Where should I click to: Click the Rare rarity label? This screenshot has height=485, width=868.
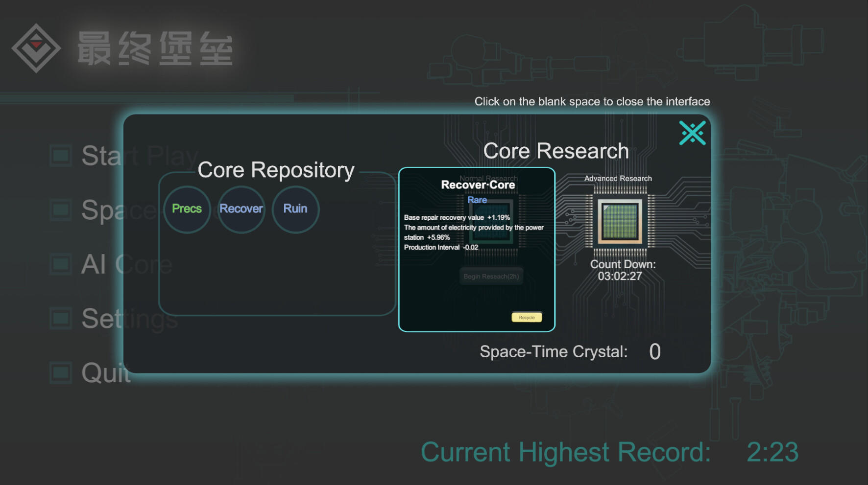[x=477, y=200]
